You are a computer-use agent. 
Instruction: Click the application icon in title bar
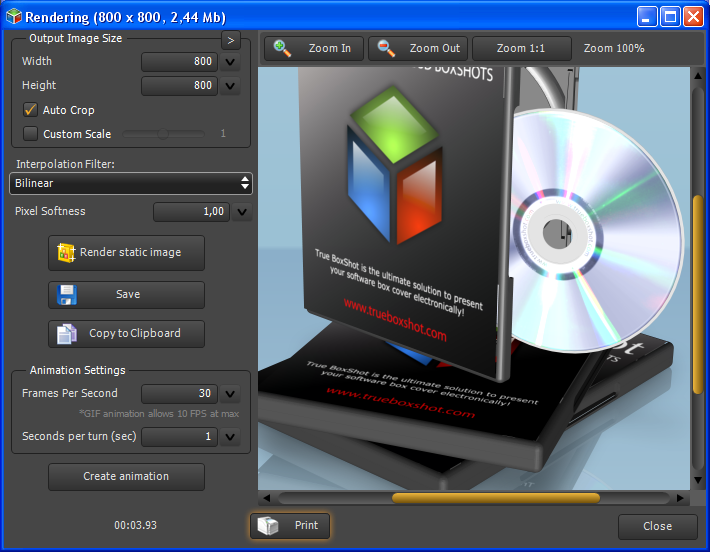pyautogui.click(x=13, y=17)
